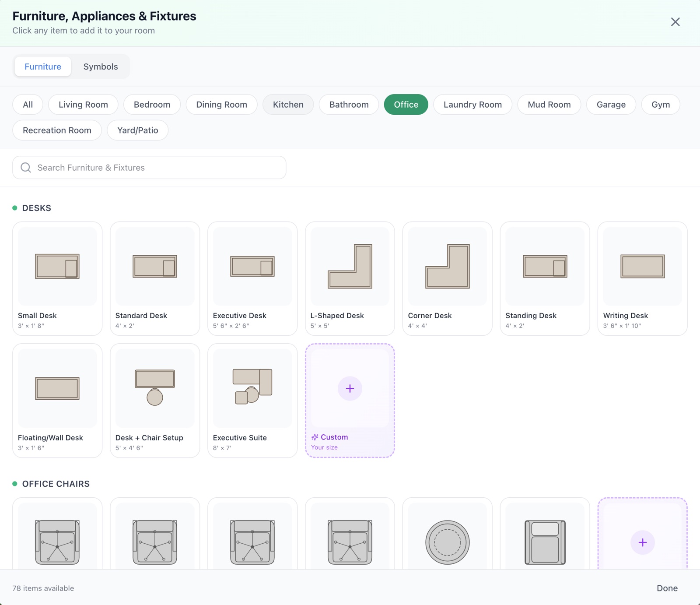700x605 pixels.
Task: Select the round stool chair icon
Action: [x=448, y=542]
